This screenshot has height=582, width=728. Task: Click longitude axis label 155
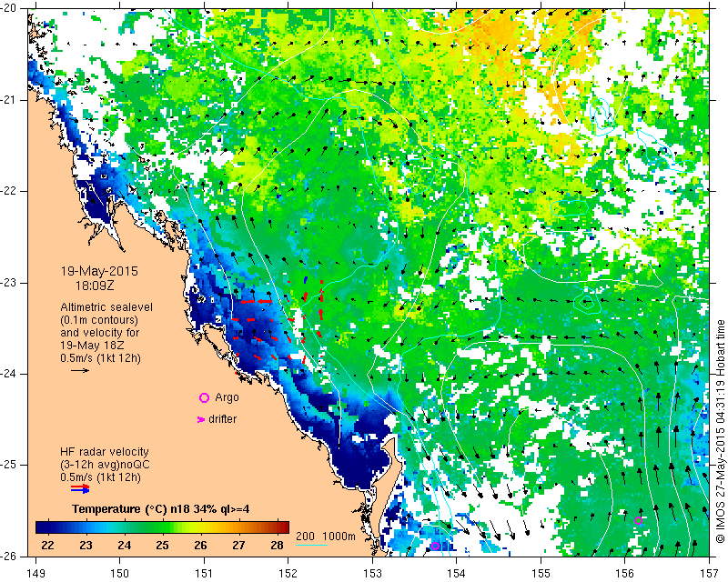point(541,574)
